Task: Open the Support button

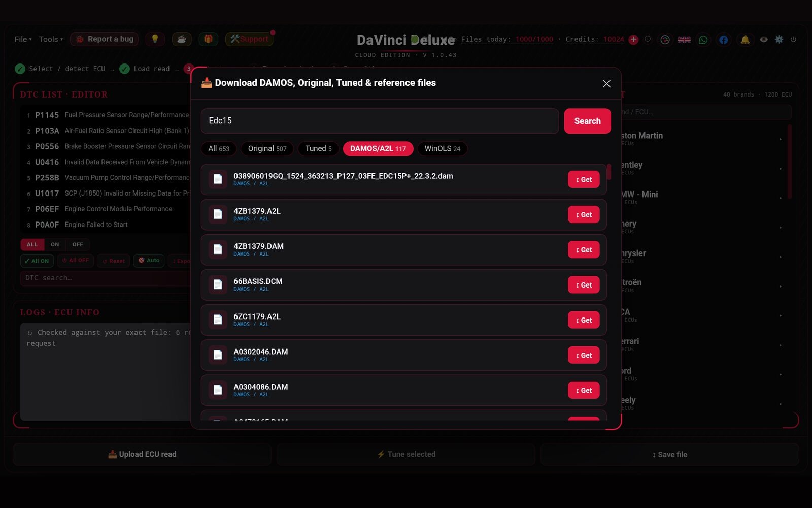Action: pos(249,39)
